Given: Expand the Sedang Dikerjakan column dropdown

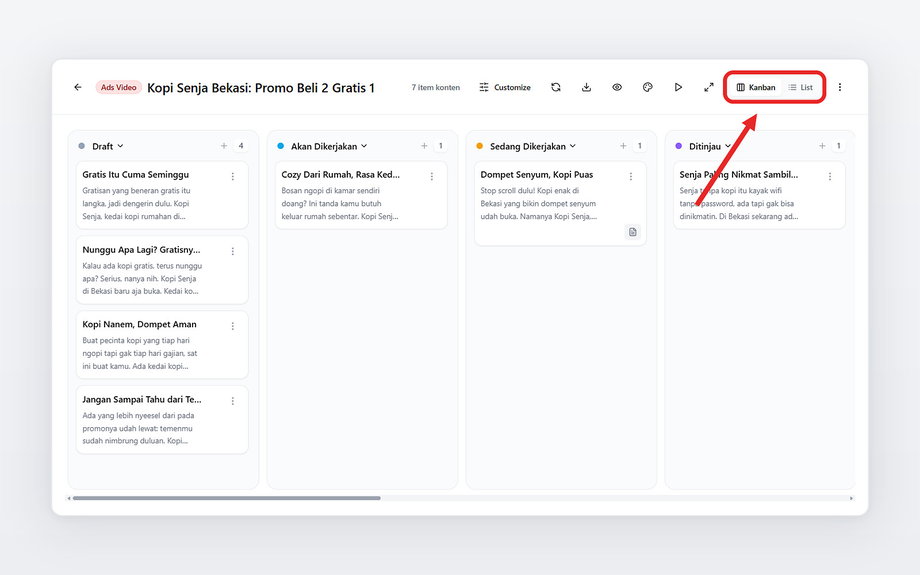Looking at the screenshot, I should point(573,146).
